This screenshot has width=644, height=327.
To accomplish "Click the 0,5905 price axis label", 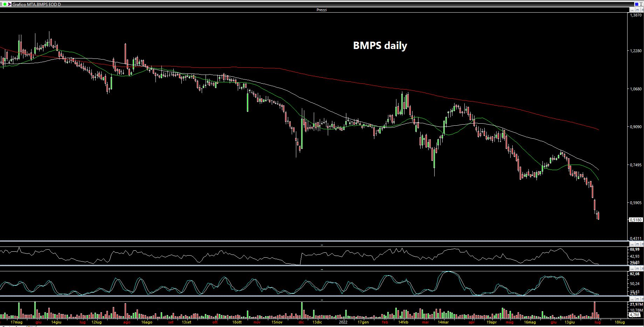I will (636, 203).
